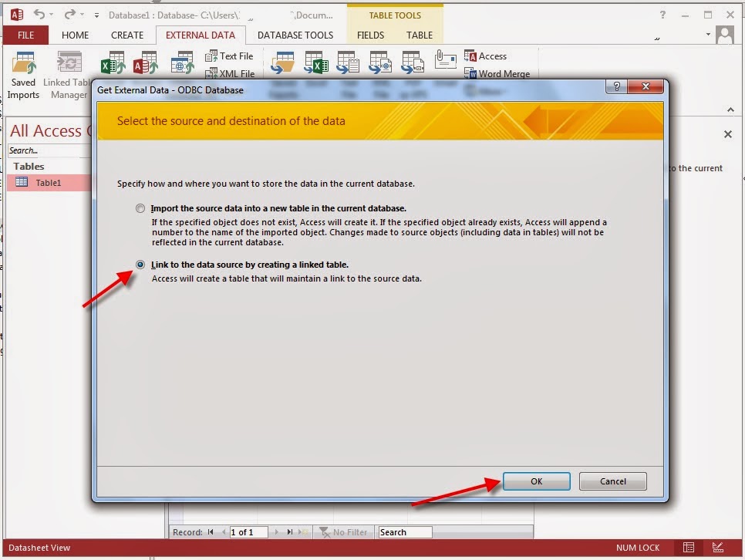Undo the last action
The image size is (745, 560).
point(39,15)
